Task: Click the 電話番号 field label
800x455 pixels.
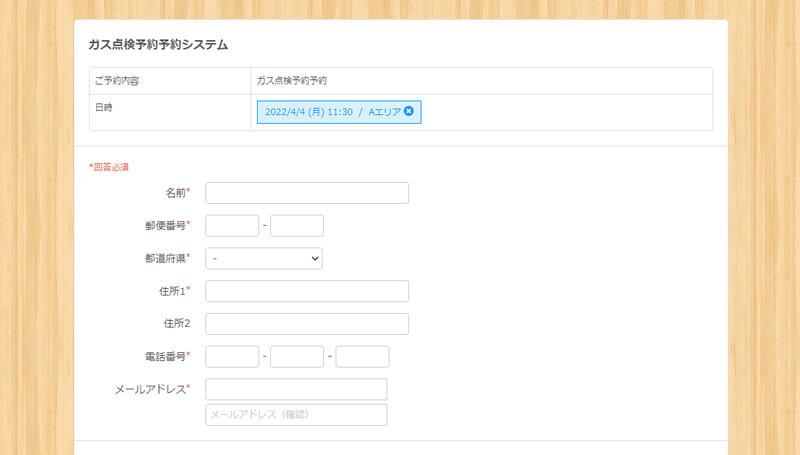Action: point(167,356)
